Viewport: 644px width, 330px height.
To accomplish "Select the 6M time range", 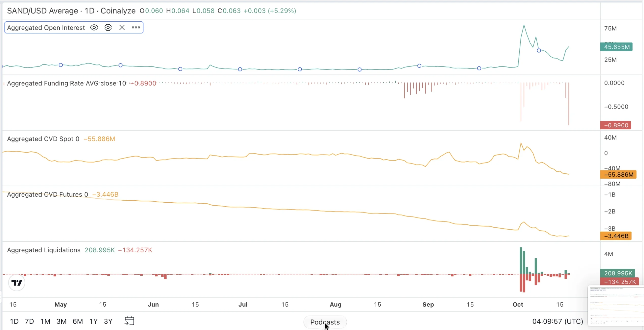I will pyautogui.click(x=78, y=321).
